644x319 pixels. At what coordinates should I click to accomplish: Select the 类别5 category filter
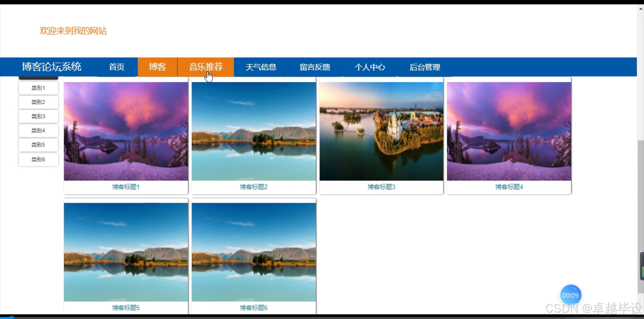pyautogui.click(x=38, y=145)
